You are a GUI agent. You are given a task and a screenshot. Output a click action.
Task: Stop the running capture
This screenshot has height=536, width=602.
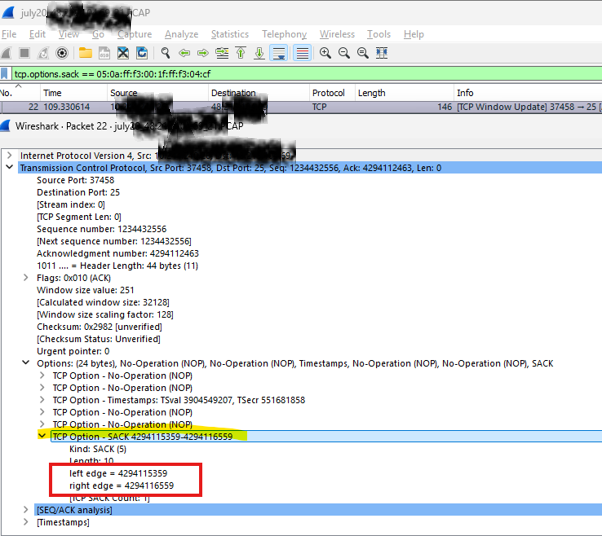(25, 53)
